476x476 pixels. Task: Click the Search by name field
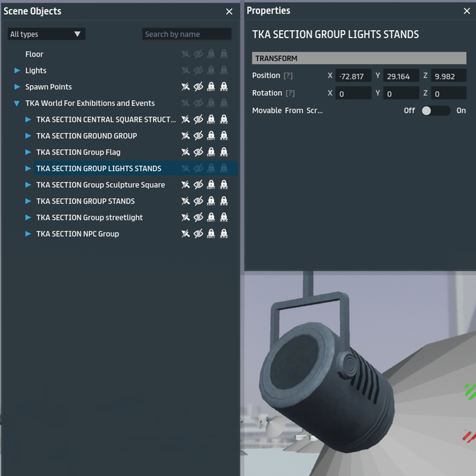coord(186,35)
